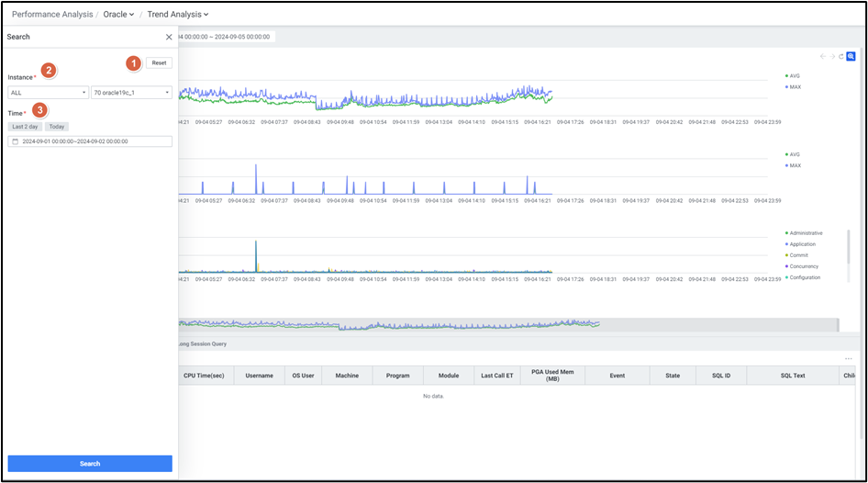Image resolution: width=868 pixels, height=483 pixels.
Task: Click calendar icon in time range field
Action: [16, 141]
